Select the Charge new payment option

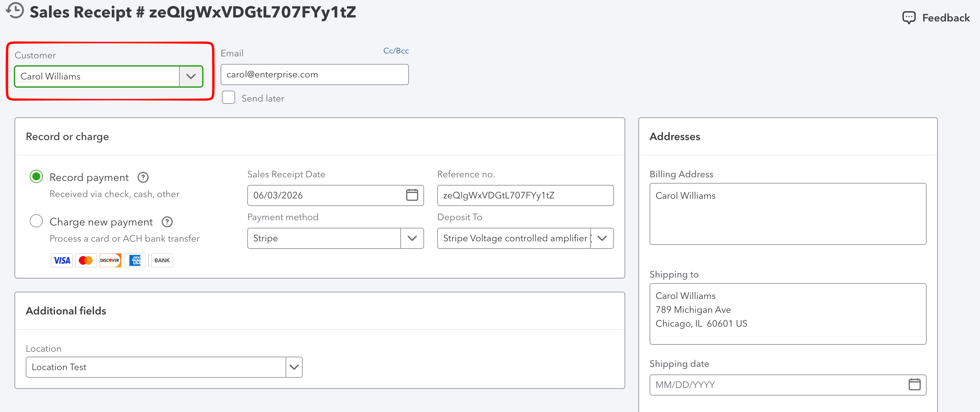[x=36, y=221]
